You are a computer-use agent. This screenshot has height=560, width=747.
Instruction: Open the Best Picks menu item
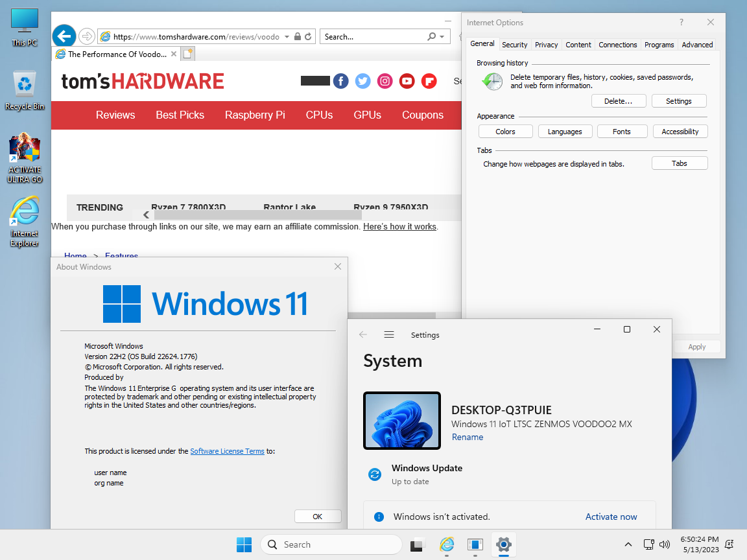(x=180, y=115)
